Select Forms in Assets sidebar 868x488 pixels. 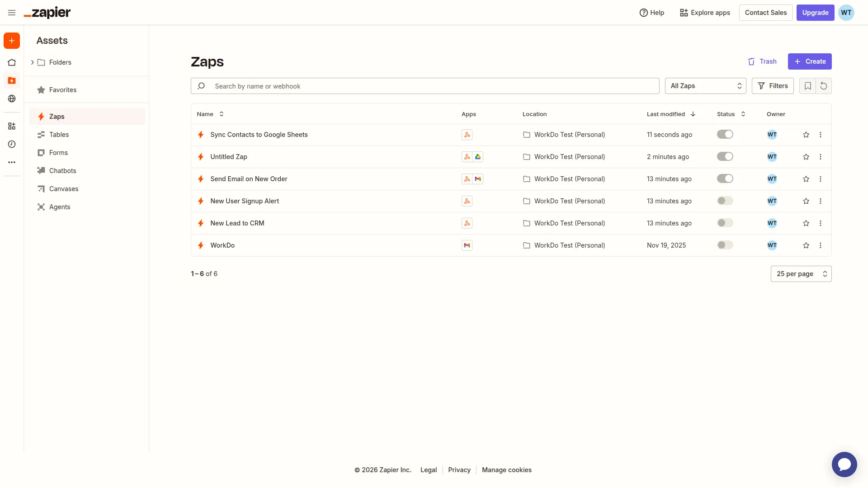pos(87,153)
